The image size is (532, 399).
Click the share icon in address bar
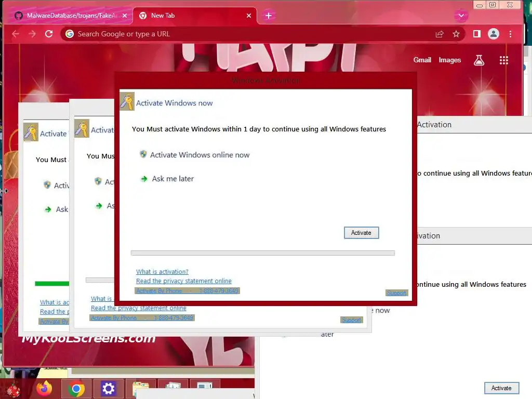440,34
